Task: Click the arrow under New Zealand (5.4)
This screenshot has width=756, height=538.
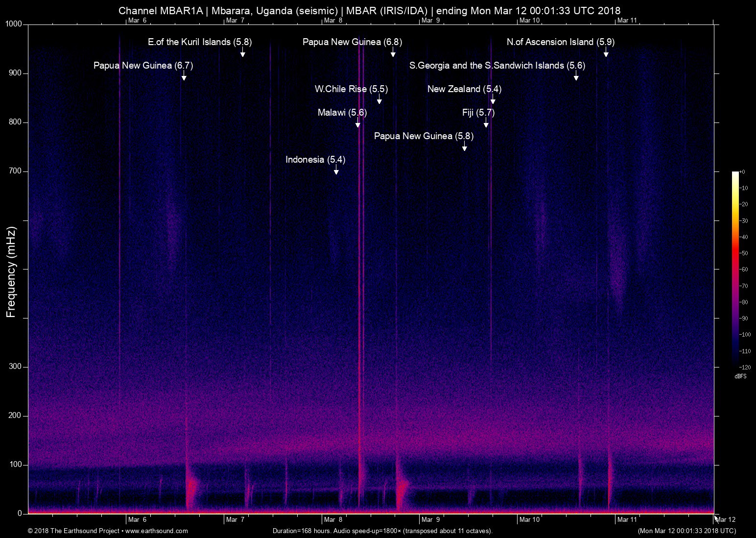Action: click(493, 99)
